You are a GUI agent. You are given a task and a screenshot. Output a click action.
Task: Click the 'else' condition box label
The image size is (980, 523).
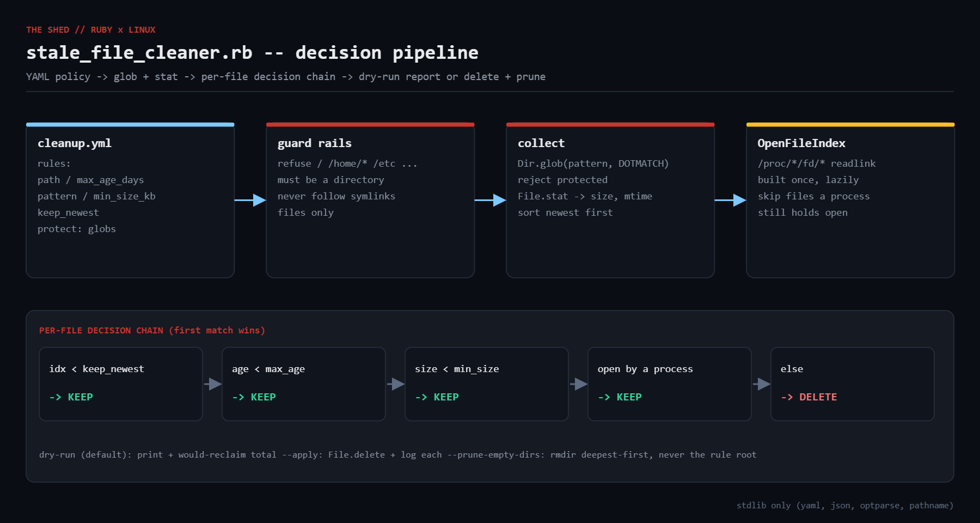[x=792, y=369]
